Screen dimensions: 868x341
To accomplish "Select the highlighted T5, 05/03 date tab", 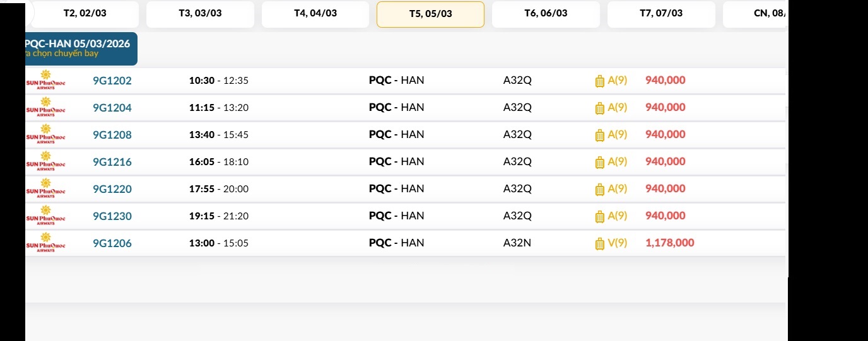I will pyautogui.click(x=430, y=14).
